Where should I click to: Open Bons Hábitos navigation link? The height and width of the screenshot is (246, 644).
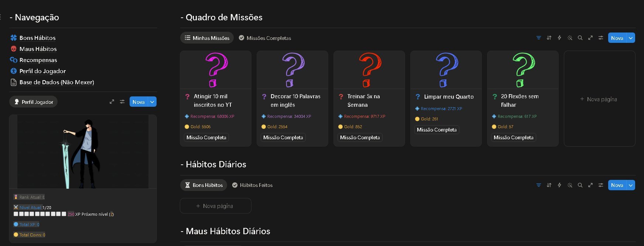point(37,38)
